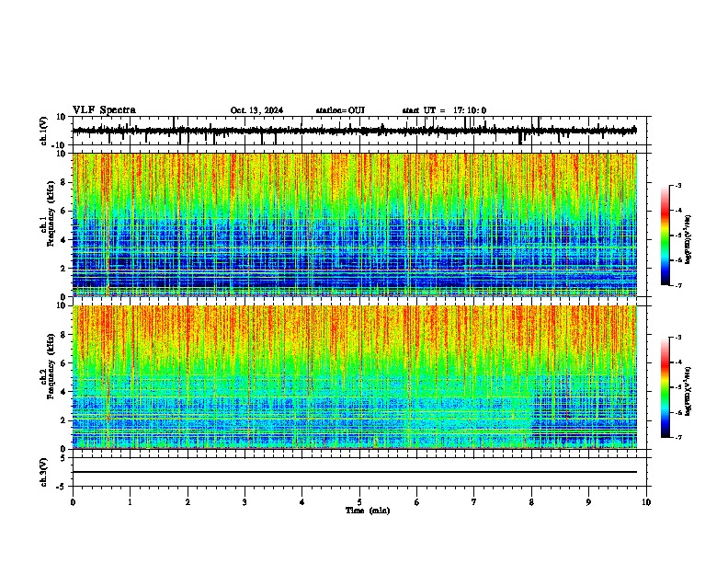Image resolution: width=728 pixels, height=563 pixels.
Task: Click the time axis tick label '8'
Action: [x=531, y=502]
